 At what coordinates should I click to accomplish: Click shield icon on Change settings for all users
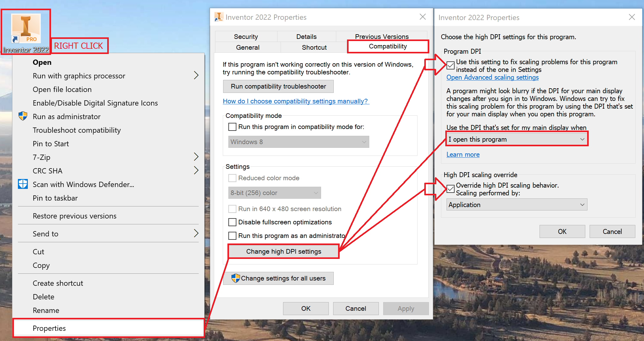tap(235, 278)
